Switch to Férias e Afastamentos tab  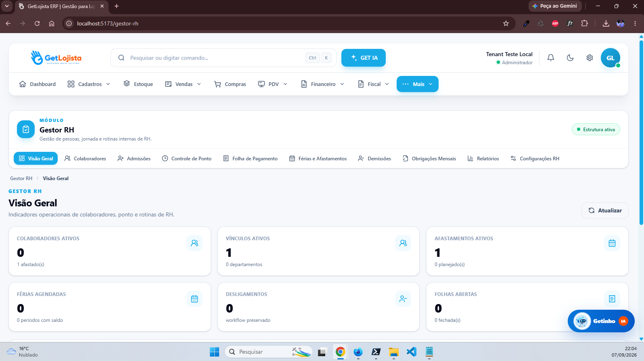(318, 158)
